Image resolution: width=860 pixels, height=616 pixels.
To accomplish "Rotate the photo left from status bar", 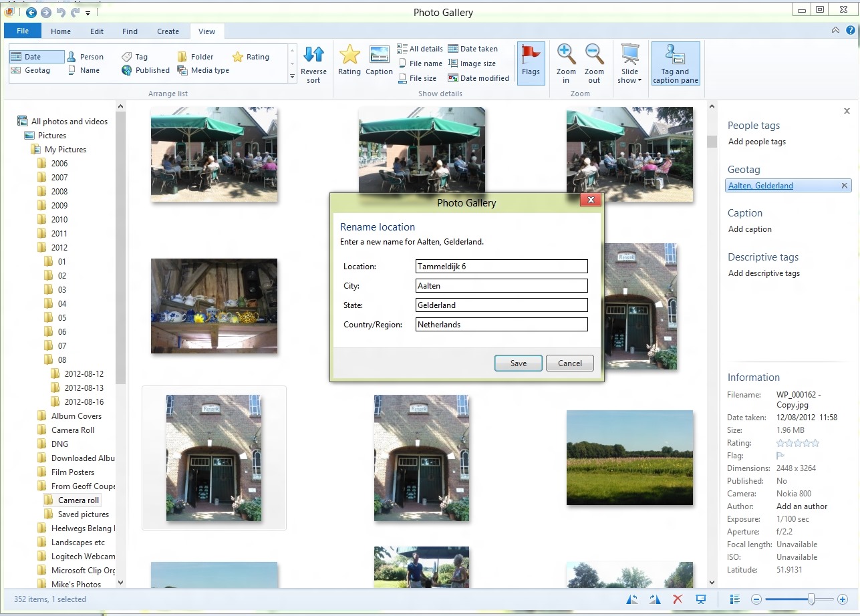I will 632,599.
